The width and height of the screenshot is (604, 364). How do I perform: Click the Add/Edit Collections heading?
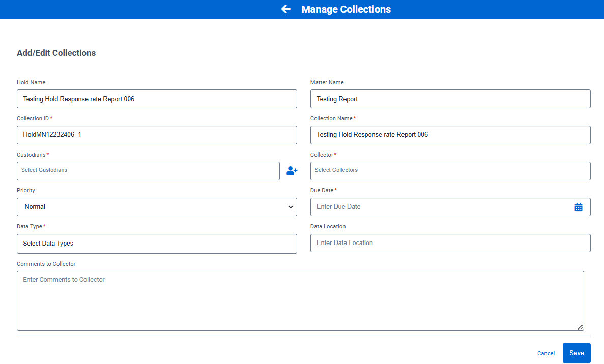56,53
